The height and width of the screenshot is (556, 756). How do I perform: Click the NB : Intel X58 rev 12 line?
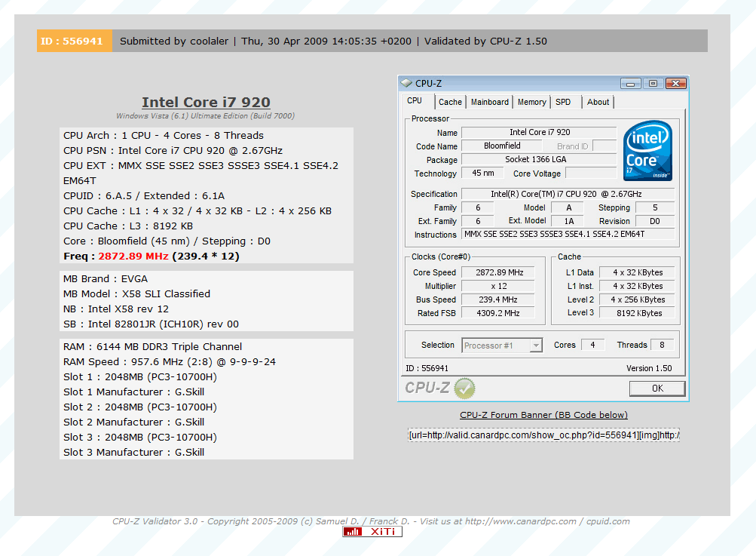coord(116,309)
